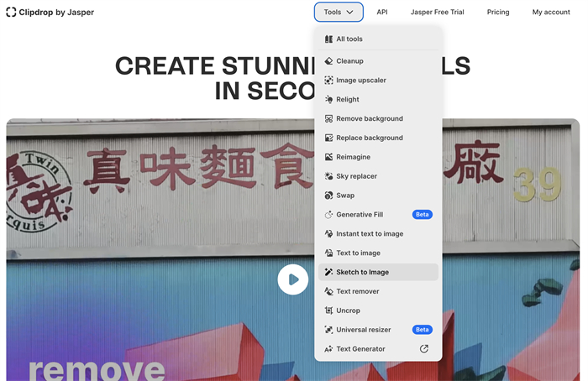
Task: Open My account
Action: 550,13
